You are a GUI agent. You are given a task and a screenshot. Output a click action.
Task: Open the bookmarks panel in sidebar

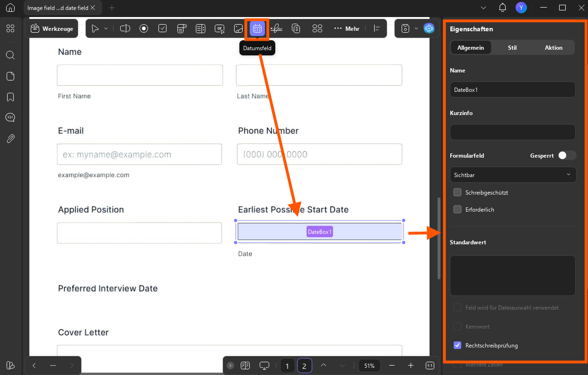point(10,97)
